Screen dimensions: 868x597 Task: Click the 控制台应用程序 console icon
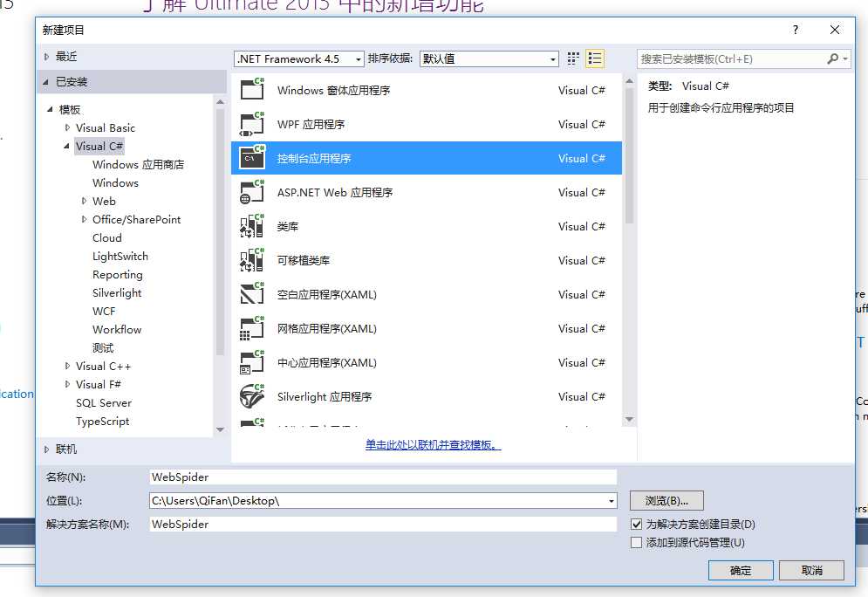click(x=252, y=158)
